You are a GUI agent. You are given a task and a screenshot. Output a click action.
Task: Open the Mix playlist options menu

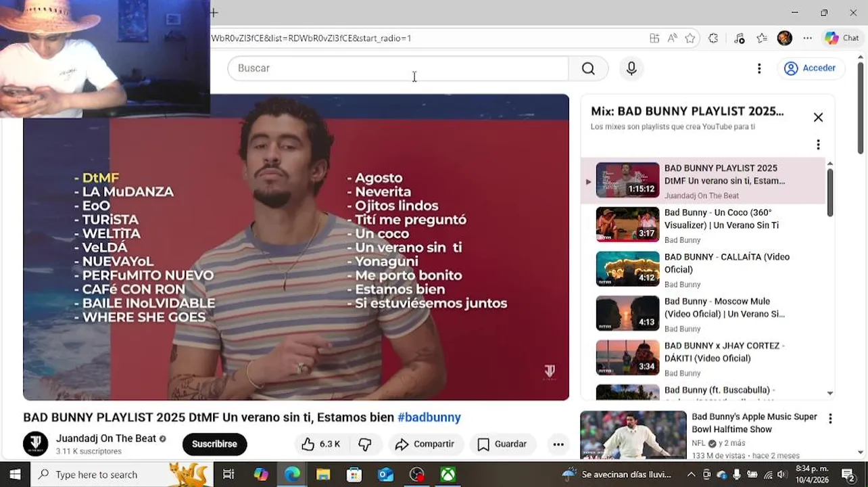point(818,145)
